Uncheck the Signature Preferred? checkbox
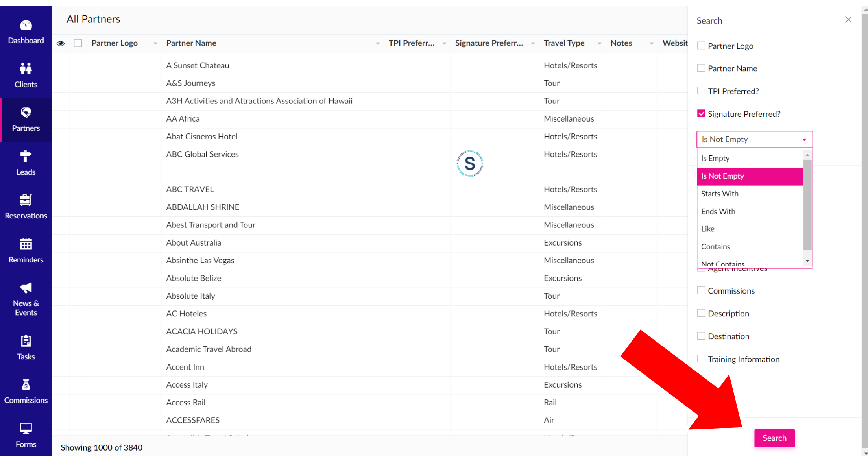The width and height of the screenshot is (868, 462). tap(701, 114)
